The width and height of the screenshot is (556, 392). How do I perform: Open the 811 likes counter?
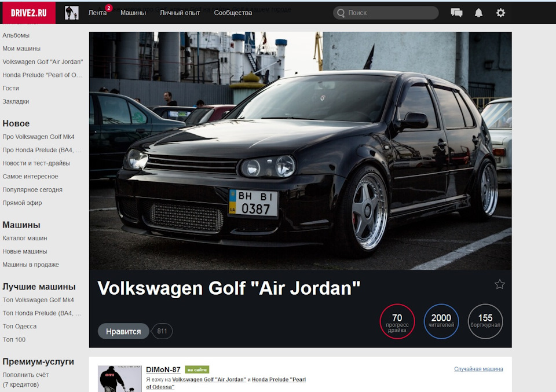[x=162, y=331]
